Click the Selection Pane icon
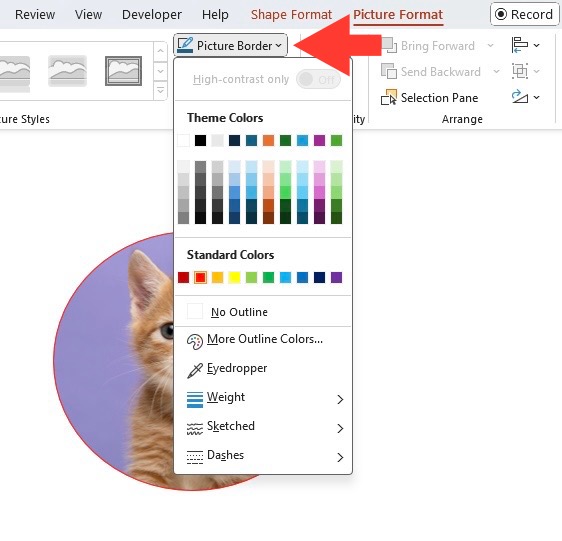 tap(389, 98)
